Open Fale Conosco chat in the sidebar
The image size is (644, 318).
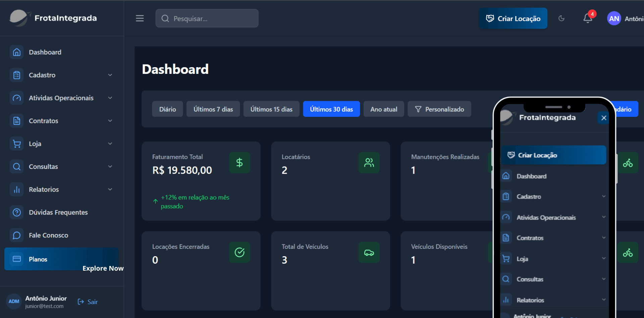click(x=48, y=235)
